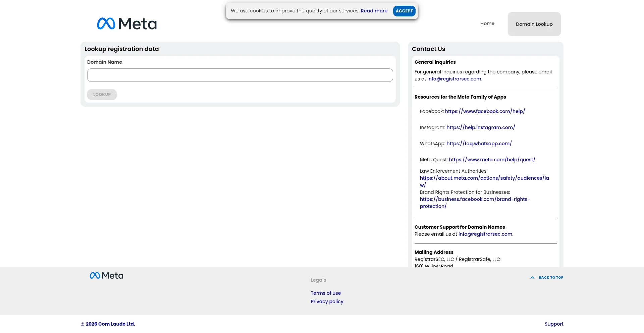The width and height of the screenshot is (644, 333).
Task: Open the Instagram help link
Action: click(x=481, y=127)
